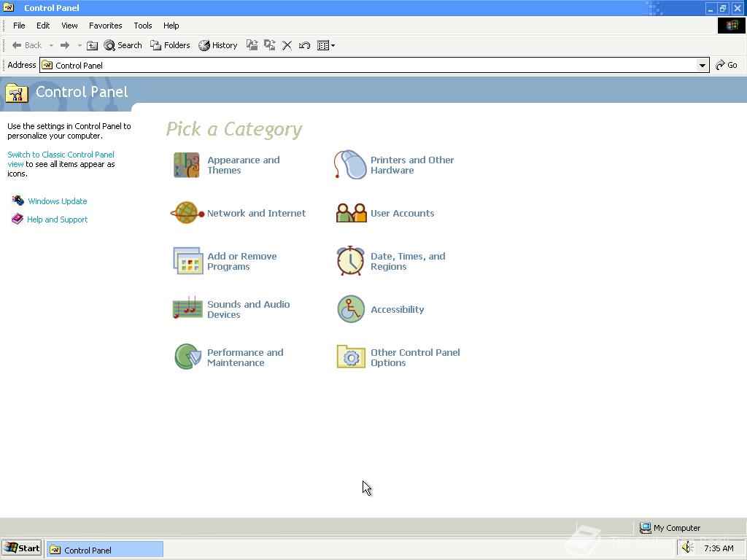Image resolution: width=747 pixels, height=560 pixels.
Task: Open the Search pane from toolbar
Action: [x=123, y=45]
